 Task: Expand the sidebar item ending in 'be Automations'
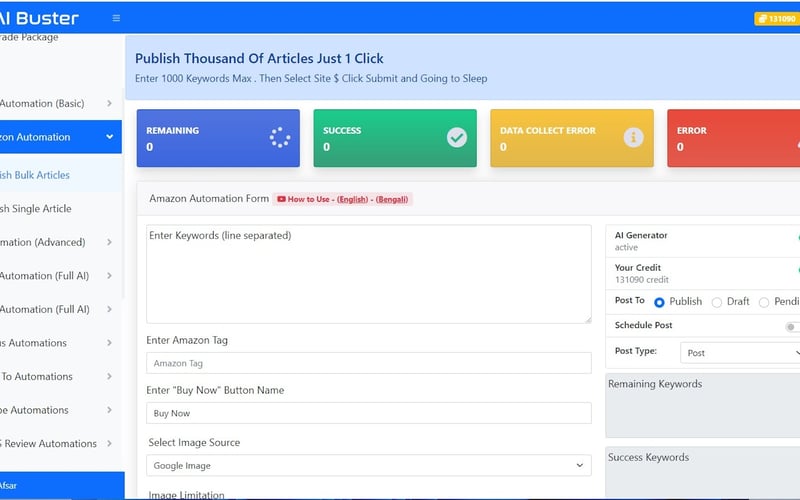click(61, 410)
